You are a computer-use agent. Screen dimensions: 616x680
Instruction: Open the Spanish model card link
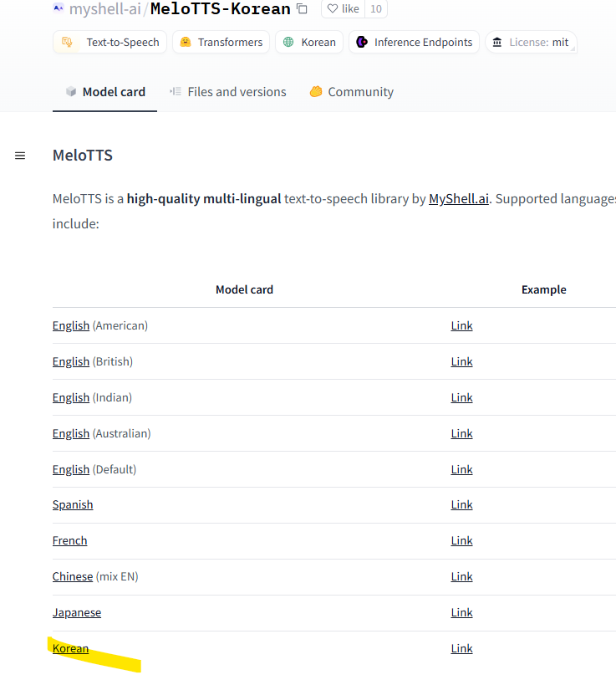[73, 504]
